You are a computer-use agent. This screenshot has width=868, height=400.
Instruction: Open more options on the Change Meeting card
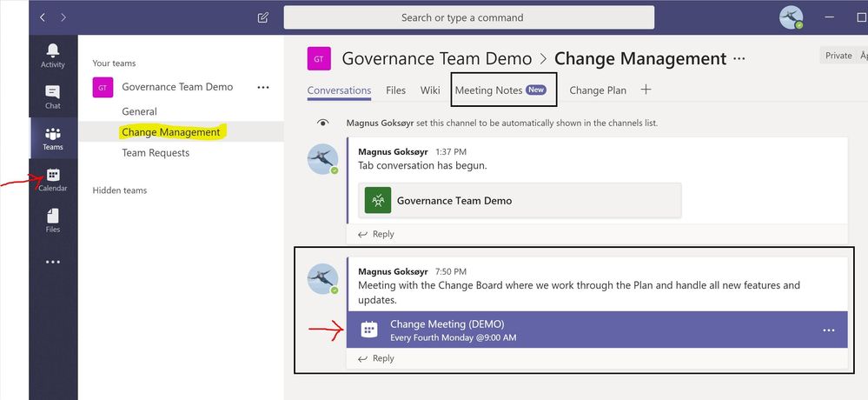828,330
